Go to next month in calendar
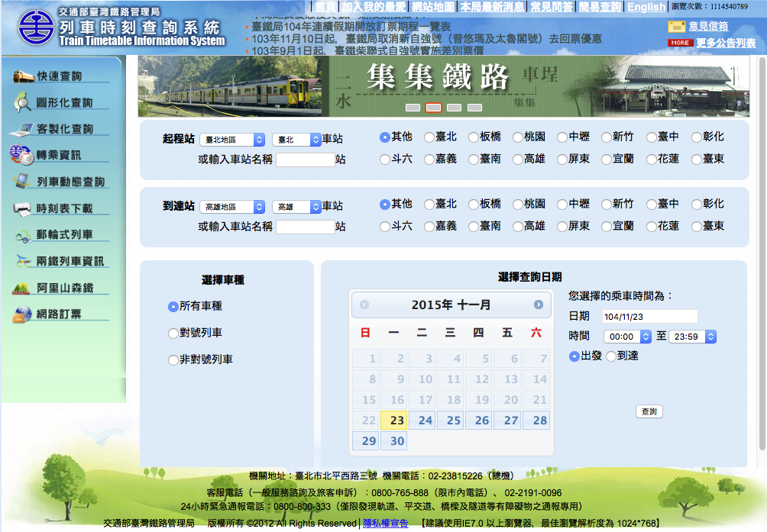Image resolution: width=767 pixels, height=532 pixels. (x=538, y=305)
